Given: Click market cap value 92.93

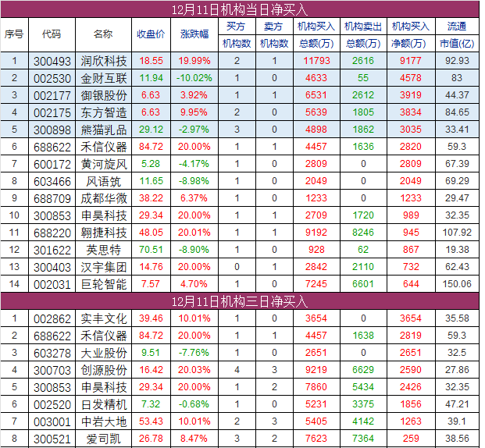Looking at the screenshot, I should 457,61.
